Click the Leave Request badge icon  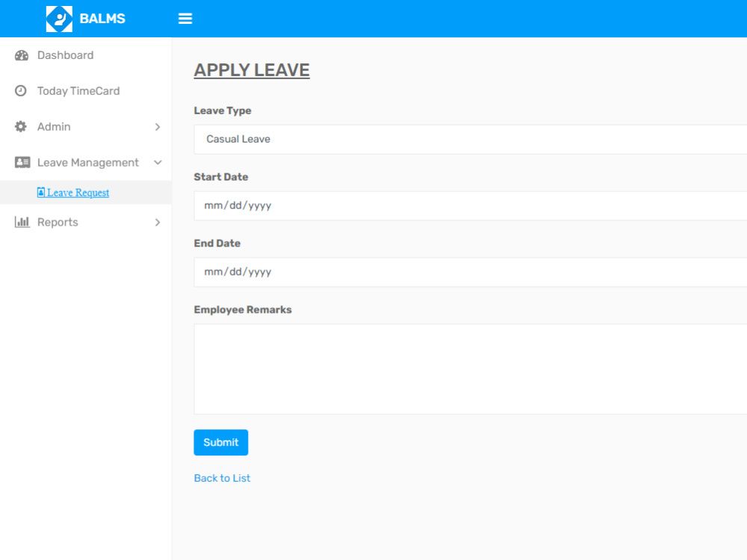[x=41, y=192]
